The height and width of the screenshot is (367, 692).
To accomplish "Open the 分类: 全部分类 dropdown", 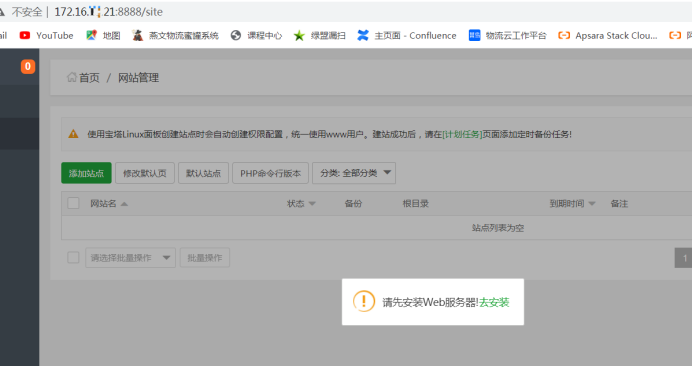I will point(354,173).
